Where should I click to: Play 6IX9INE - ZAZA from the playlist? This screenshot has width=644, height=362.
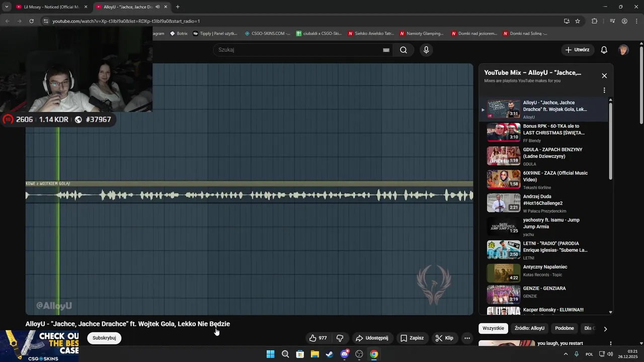coord(543,179)
